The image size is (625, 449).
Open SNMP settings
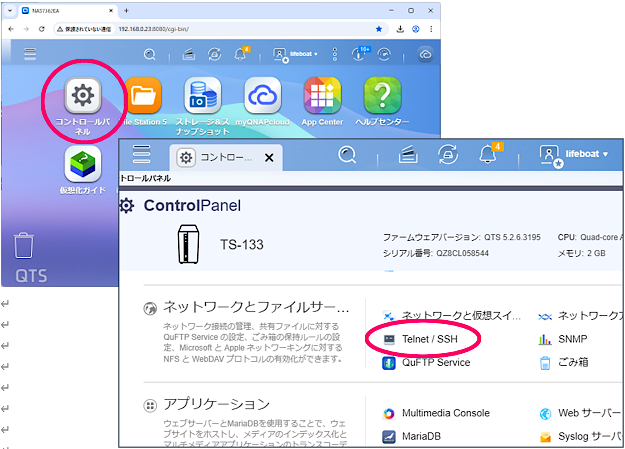coord(573,339)
